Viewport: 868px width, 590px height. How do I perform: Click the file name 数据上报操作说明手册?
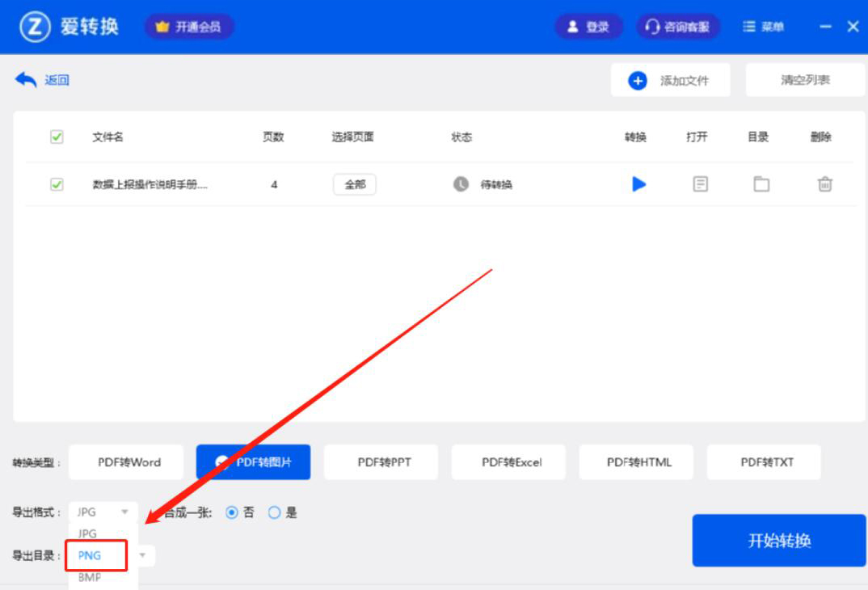click(150, 184)
